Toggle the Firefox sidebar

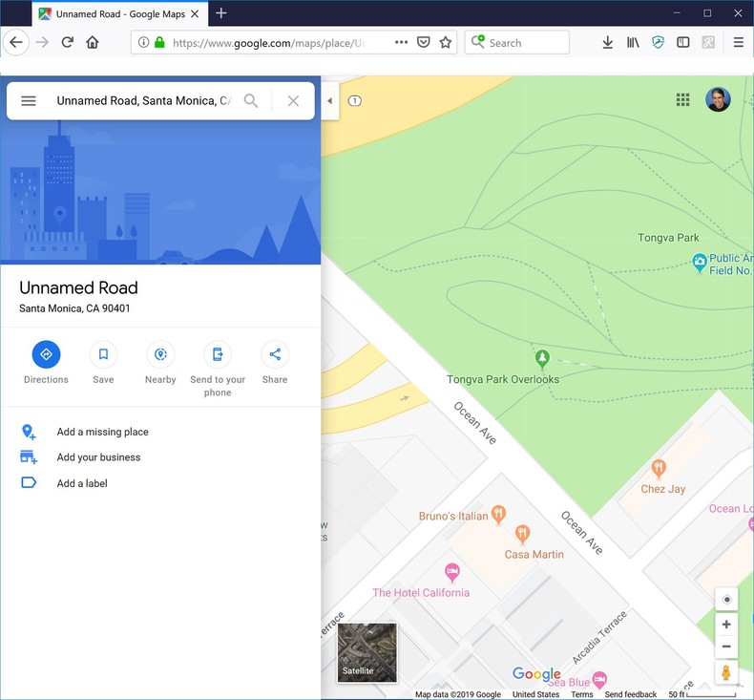coord(682,42)
